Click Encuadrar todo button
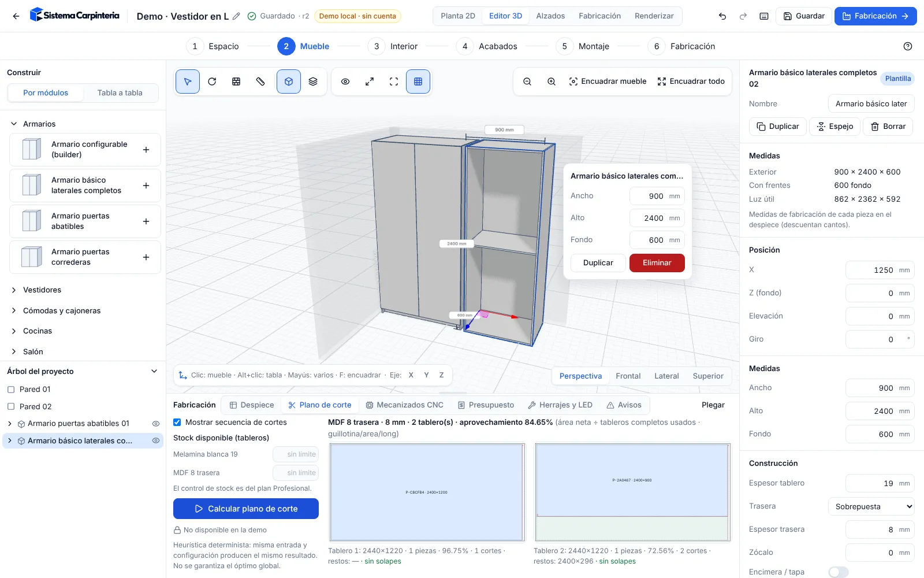This screenshot has width=924, height=578. click(x=691, y=81)
